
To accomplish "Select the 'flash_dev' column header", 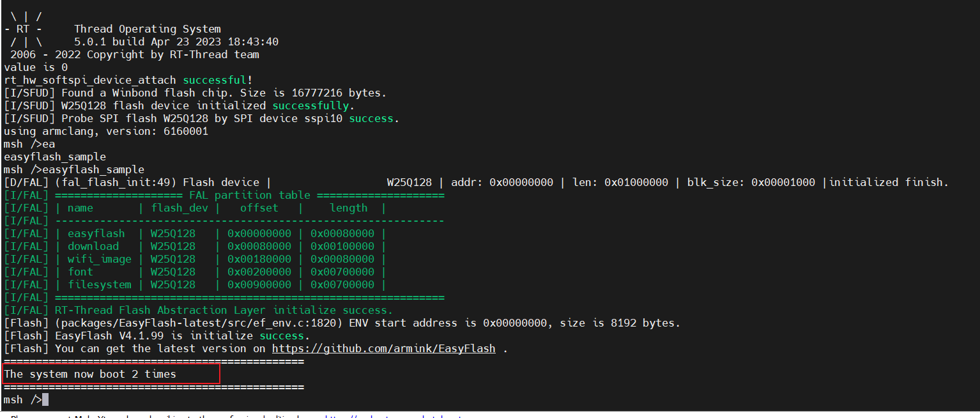I will (x=180, y=208).
